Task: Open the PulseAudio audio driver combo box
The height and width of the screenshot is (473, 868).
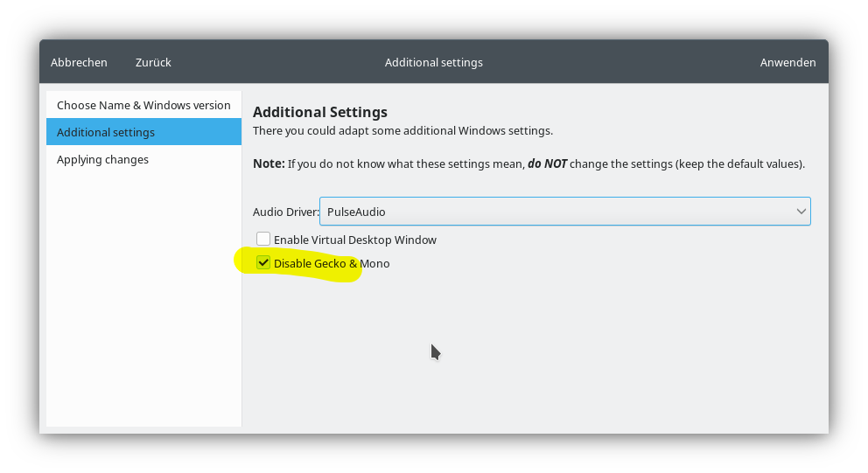Action: (x=560, y=212)
